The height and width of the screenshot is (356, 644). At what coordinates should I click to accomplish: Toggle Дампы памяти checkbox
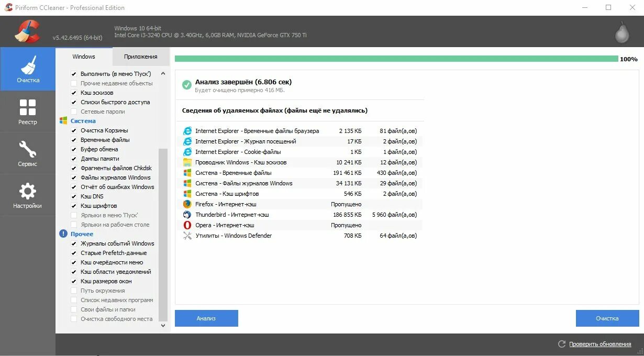74,159
